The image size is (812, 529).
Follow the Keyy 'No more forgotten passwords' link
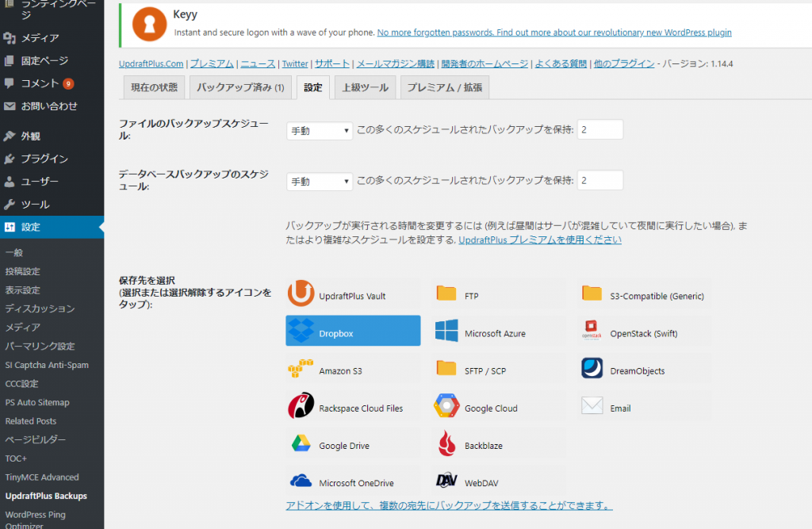[x=554, y=33]
